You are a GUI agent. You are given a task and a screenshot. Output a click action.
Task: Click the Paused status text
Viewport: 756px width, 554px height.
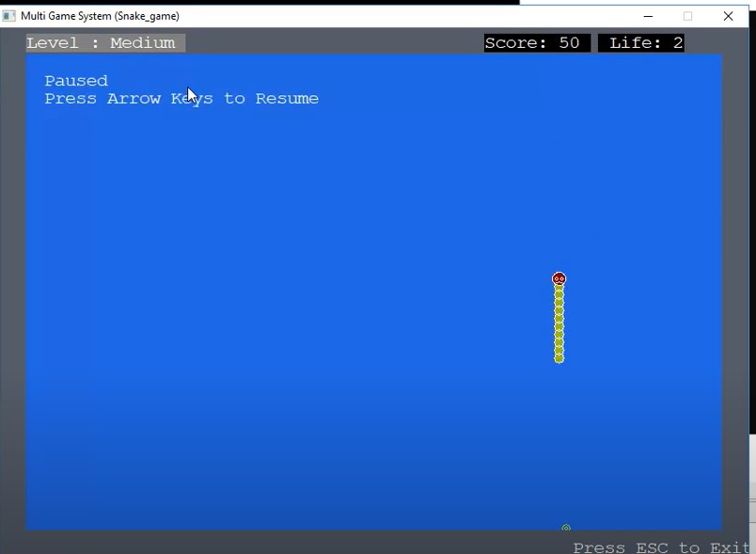point(75,81)
